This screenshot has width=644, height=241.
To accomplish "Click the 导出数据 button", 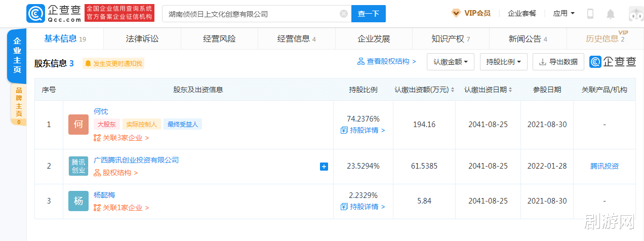I will 558,62.
